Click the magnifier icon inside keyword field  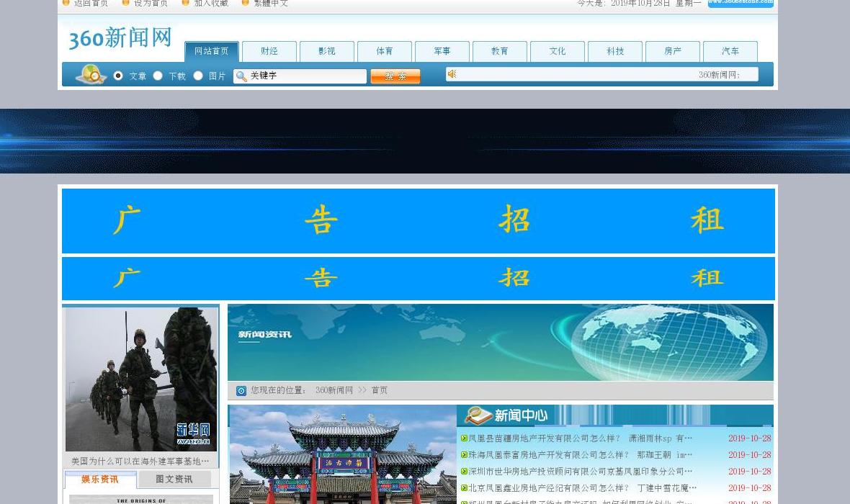coord(241,76)
